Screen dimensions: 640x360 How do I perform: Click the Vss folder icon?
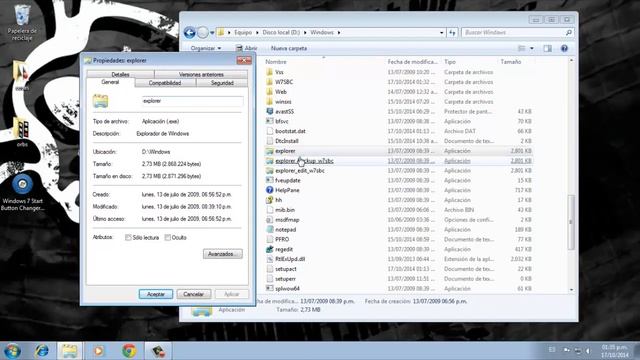point(269,72)
